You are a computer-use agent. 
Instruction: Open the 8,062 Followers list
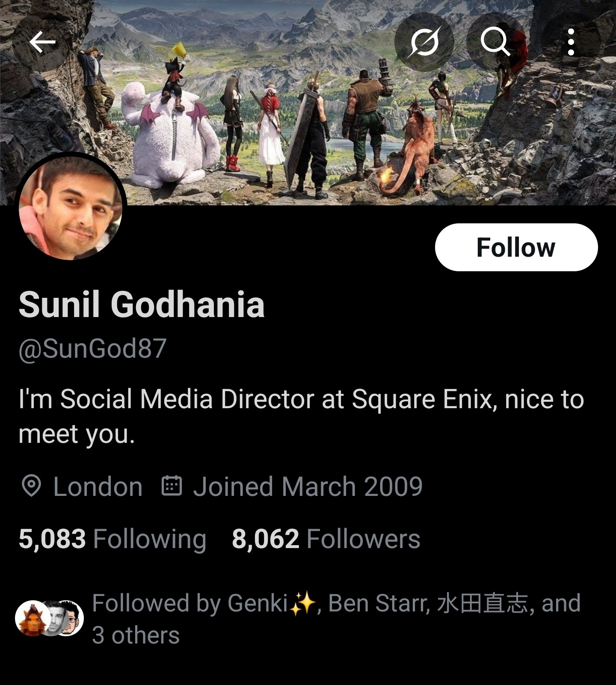click(x=326, y=539)
